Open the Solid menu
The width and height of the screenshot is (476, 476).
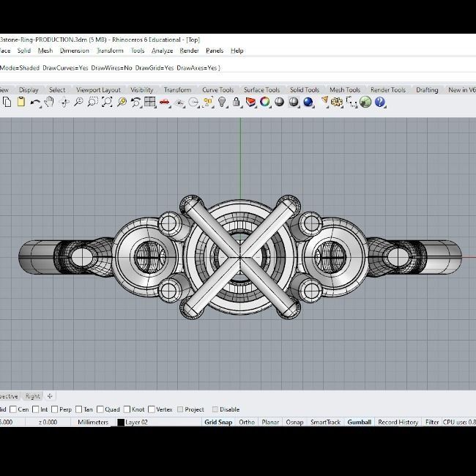[x=24, y=51]
